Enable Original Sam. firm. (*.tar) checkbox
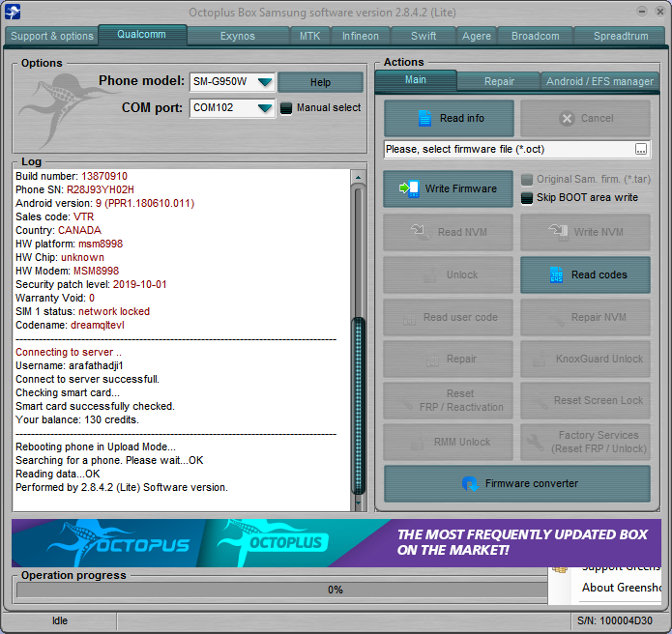672x634 pixels. tap(527, 180)
